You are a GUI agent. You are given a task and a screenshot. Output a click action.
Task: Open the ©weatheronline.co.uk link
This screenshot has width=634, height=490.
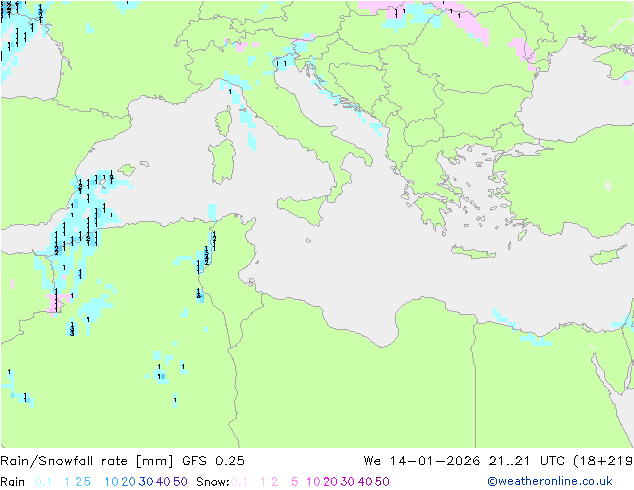pos(550,481)
